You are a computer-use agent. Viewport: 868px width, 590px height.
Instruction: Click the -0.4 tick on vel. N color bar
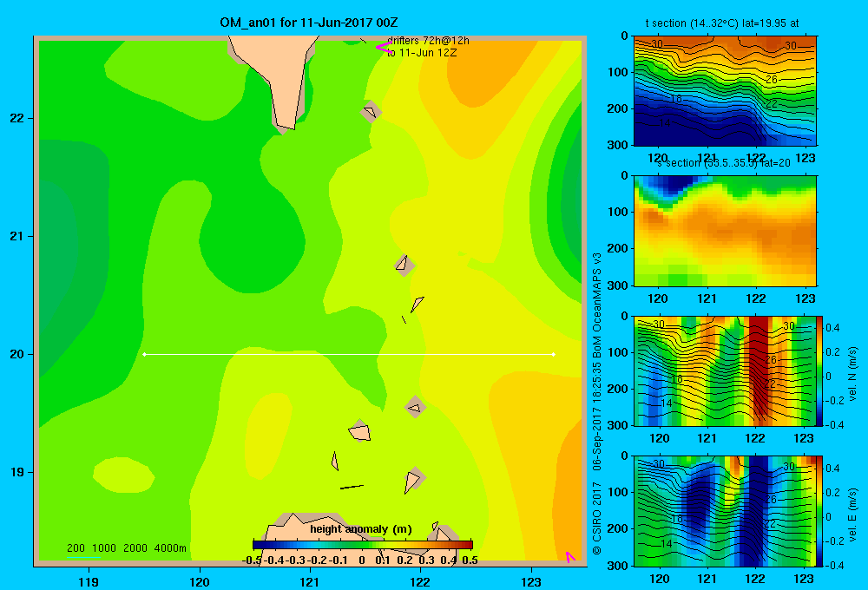coord(834,425)
